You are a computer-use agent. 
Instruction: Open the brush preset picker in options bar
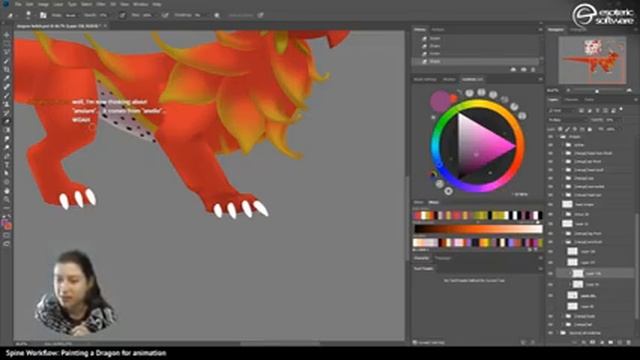28,16
